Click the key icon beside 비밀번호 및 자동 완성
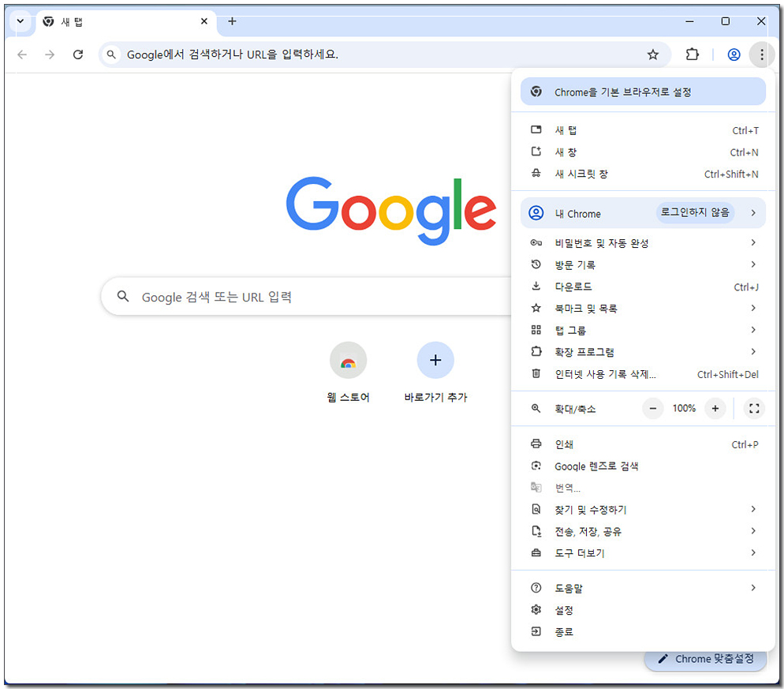The width and height of the screenshot is (784, 689). [x=536, y=242]
